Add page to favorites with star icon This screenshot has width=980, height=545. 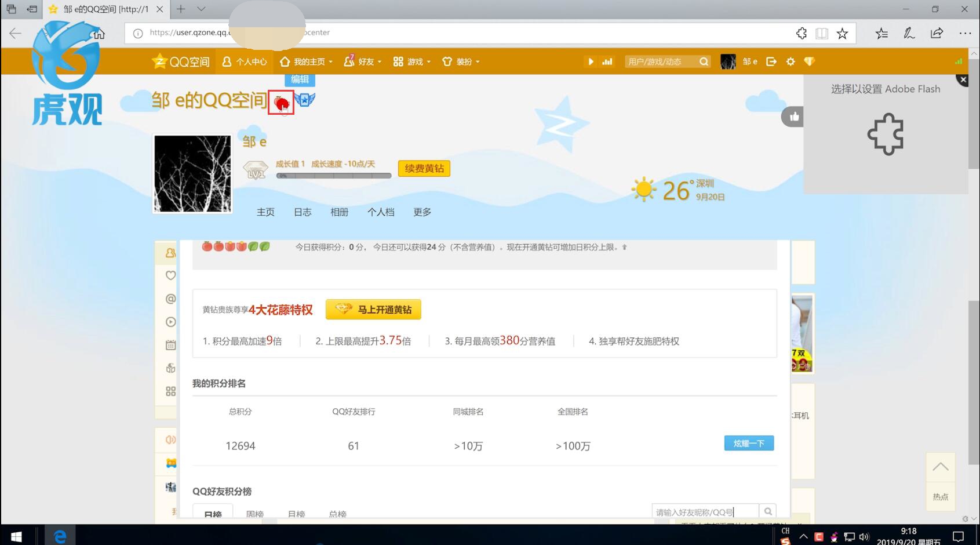843,33
